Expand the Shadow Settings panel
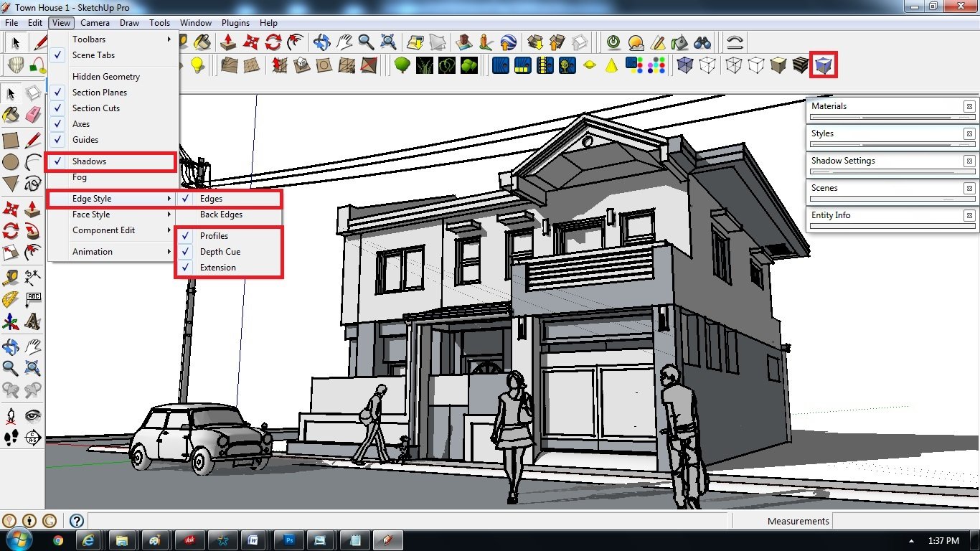 pyautogui.click(x=892, y=164)
